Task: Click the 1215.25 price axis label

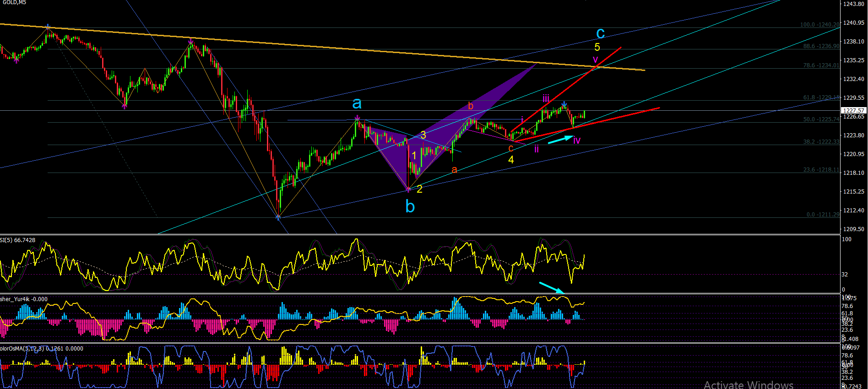Action: coord(854,192)
